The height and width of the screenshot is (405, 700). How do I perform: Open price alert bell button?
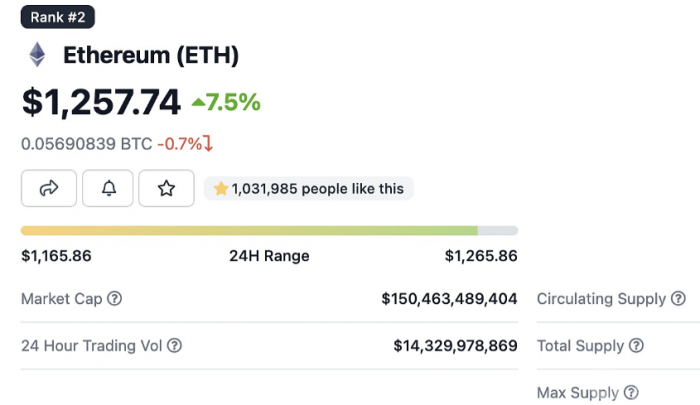point(108,188)
